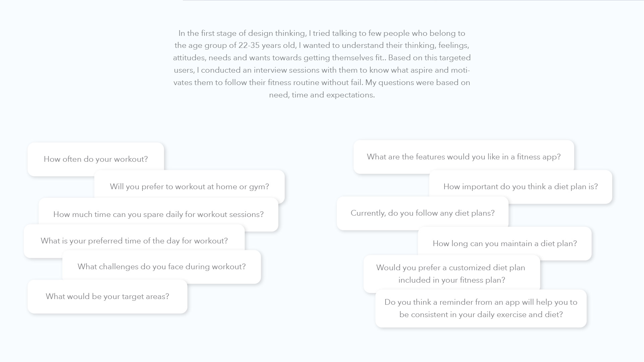Click the workout challenges question card
Screen dimensions: 644x362
(162, 267)
